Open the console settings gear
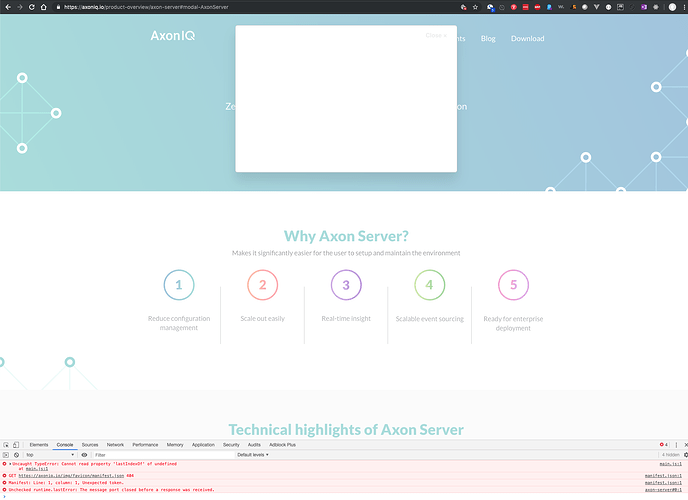 [x=685, y=455]
